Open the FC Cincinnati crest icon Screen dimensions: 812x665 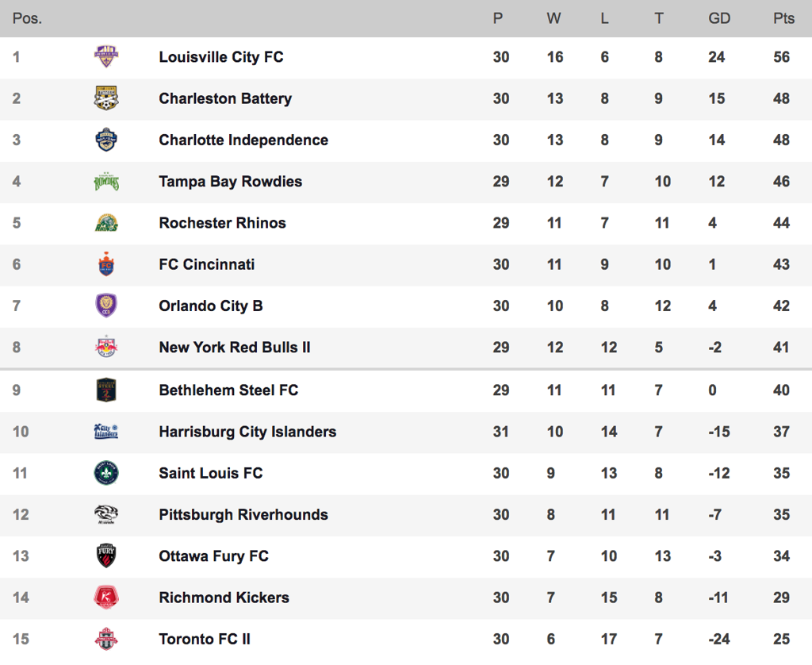(x=106, y=264)
